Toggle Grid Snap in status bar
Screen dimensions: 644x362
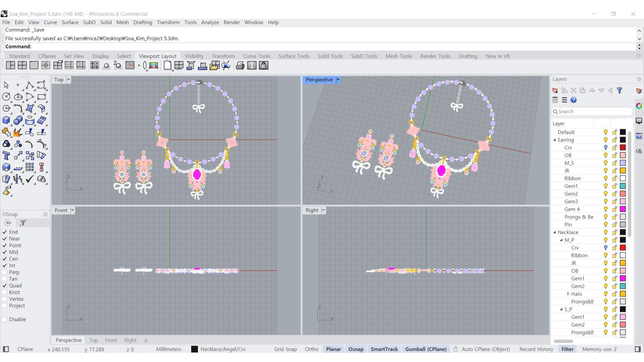coord(285,349)
